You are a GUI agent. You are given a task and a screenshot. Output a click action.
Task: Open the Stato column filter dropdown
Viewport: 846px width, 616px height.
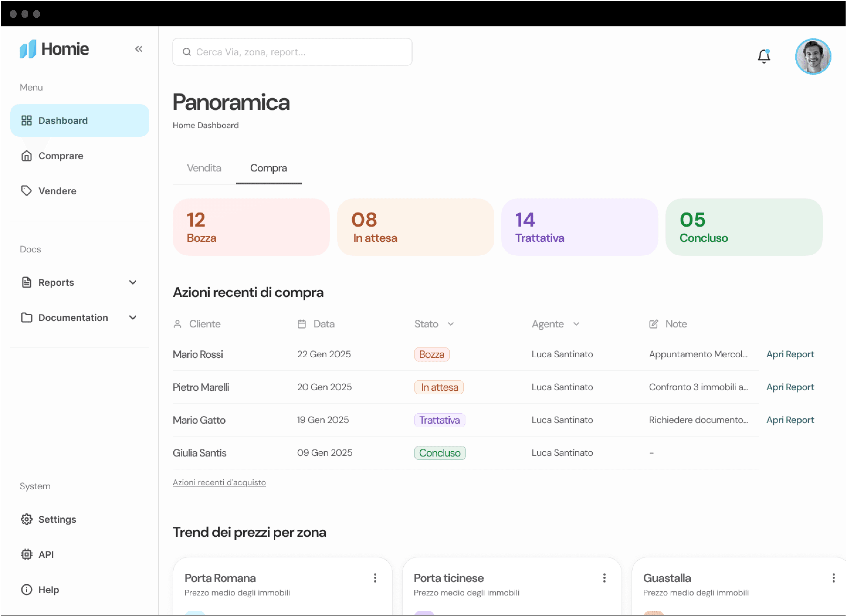point(450,324)
